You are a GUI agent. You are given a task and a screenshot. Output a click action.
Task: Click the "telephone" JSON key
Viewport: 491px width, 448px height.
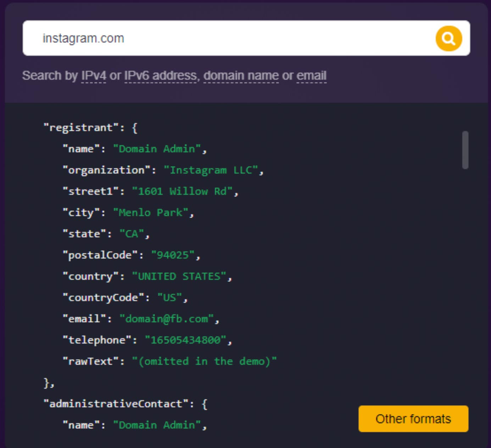pyautogui.click(x=97, y=340)
